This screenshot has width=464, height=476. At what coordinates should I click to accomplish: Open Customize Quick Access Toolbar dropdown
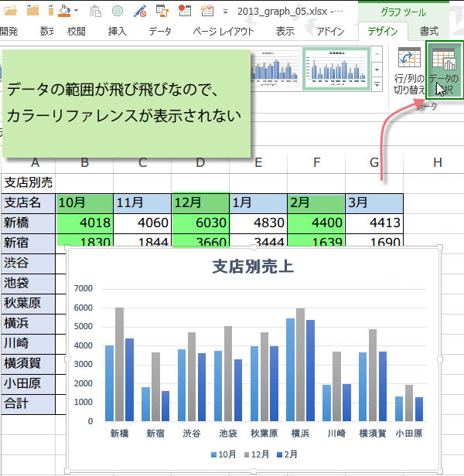(225, 12)
